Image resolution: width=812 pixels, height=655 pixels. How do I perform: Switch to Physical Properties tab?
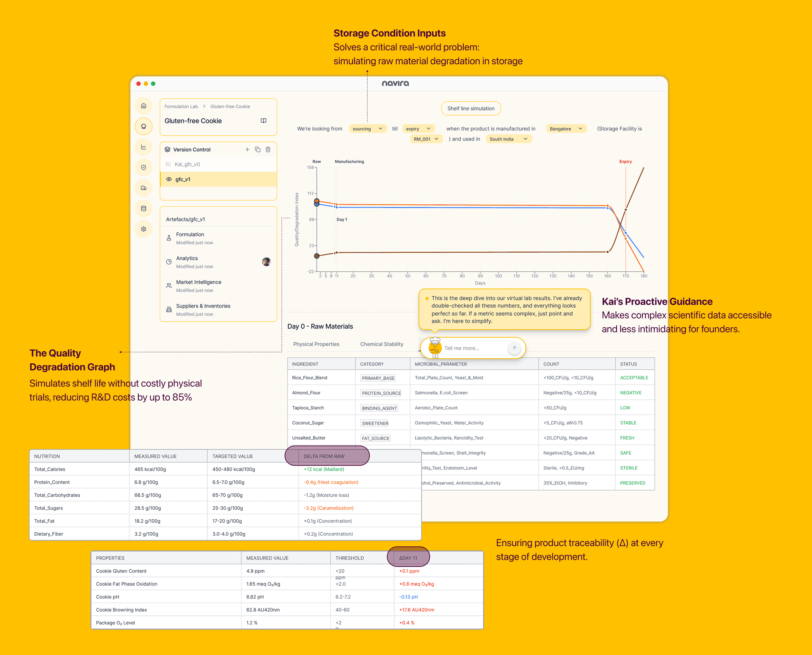pos(316,344)
